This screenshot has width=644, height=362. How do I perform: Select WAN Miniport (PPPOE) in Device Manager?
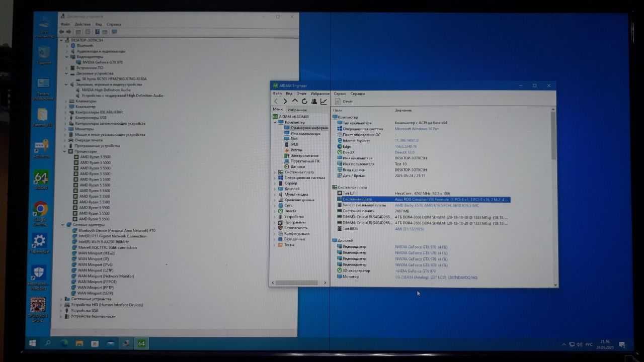pyautogui.click(x=94, y=282)
